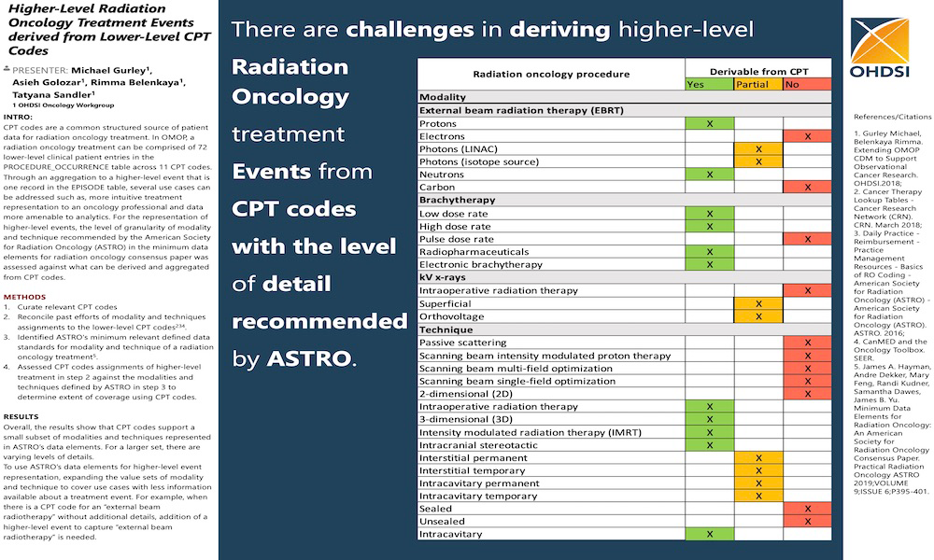Click the Radiation oncology procedure column header
934x560 pixels.
tap(551, 74)
